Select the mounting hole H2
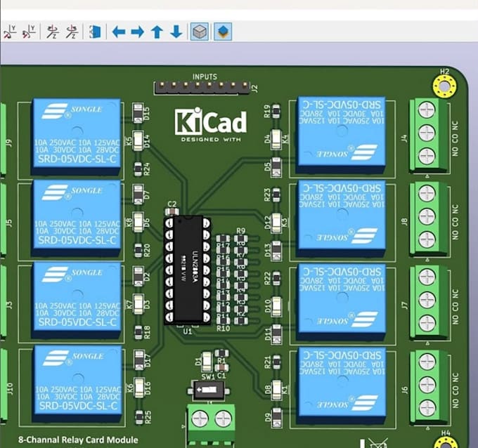 tap(445, 86)
